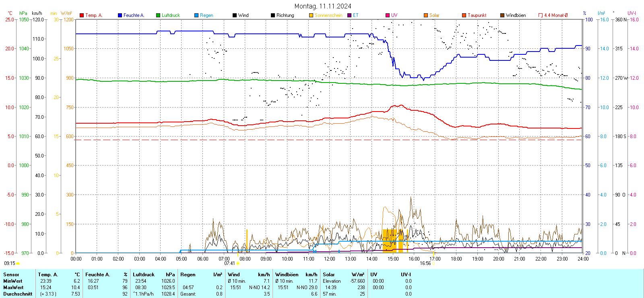Click the blue Feuchte A. legend square
Image resolution: width=644 pixels, height=298 pixels.
[120, 15]
